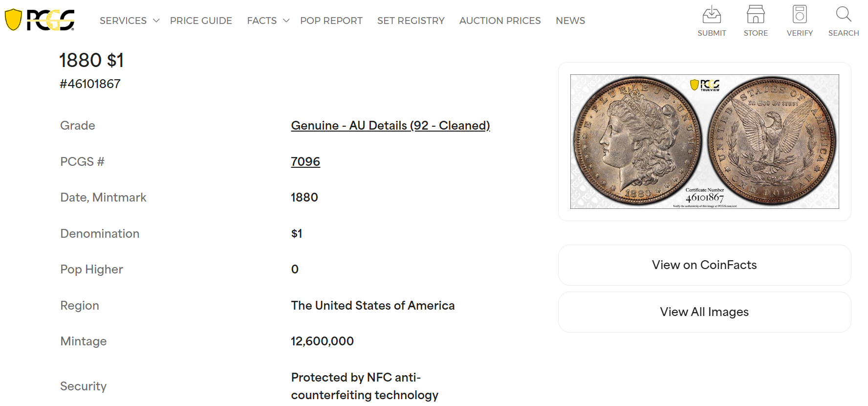The height and width of the screenshot is (406, 868).
Task: Open the Services menu
Action: [x=123, y=21]
